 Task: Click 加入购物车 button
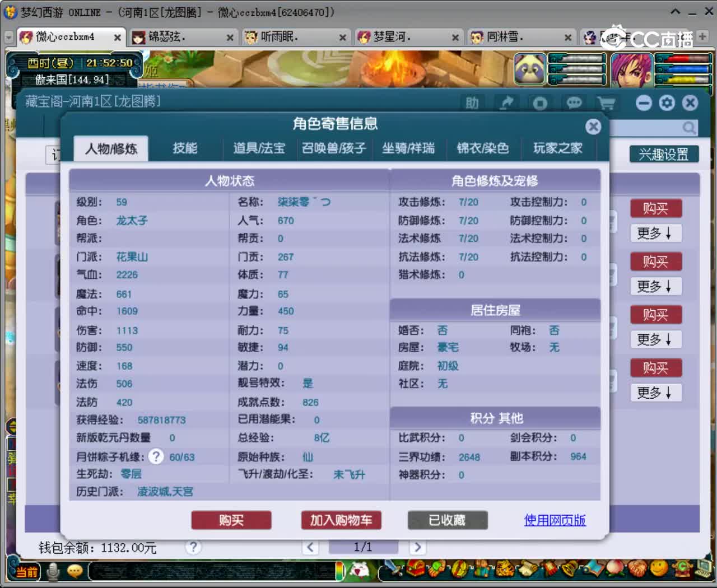(x=341, y=520)
